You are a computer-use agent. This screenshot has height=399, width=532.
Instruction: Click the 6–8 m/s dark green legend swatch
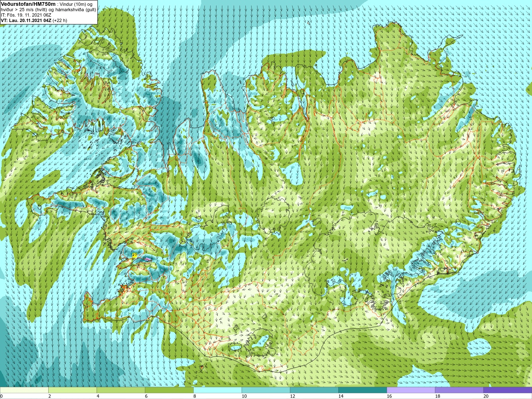pos(169,390)
